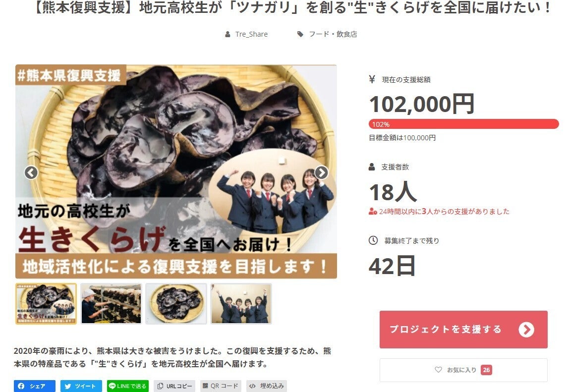Click the favorites count badge 26
The image size is (567, 392).
click(486, 370)
